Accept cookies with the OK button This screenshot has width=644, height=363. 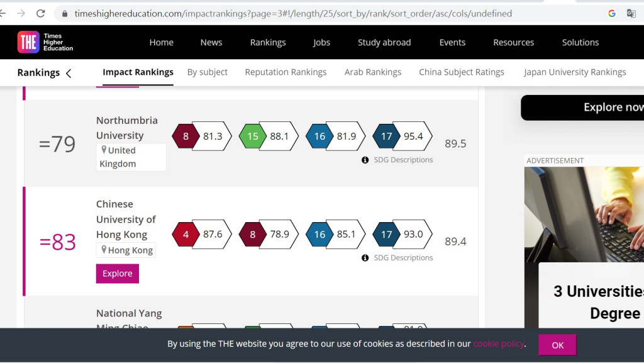[x=557, y=345]
